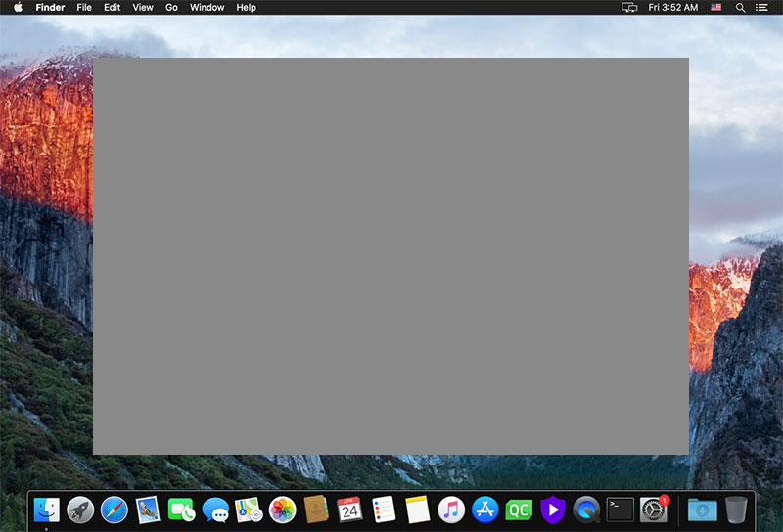Viewport: 783px width, 532px height.
Task: Open Terminal icon in Dock
Action: click(x=620, y=510)
